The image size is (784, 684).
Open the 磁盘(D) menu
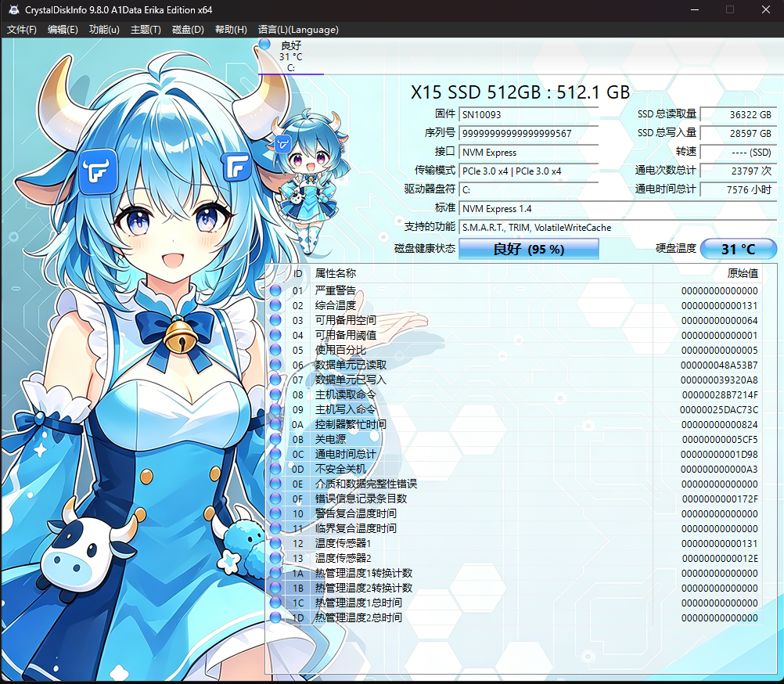coord(188,30)
